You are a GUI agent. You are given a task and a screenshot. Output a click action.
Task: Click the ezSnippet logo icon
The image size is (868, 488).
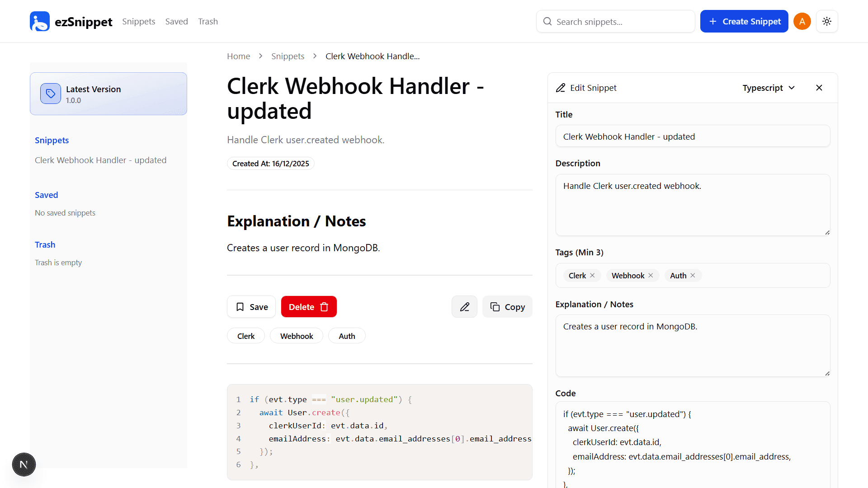click(x=40, y=21)
